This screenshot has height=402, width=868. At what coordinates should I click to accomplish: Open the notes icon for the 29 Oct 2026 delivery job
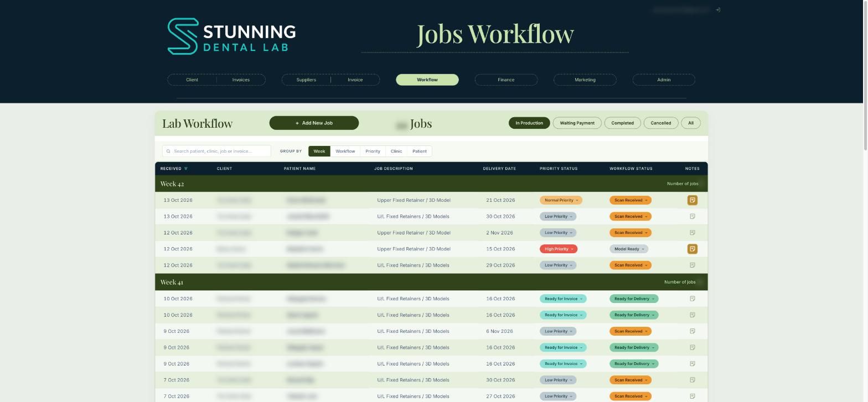tap(692, 265)
